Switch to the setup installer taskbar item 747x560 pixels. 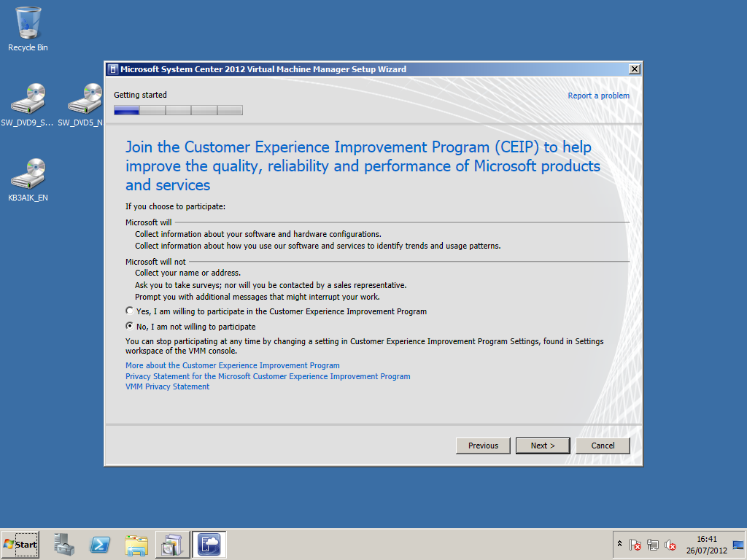[x=172, y=544]
